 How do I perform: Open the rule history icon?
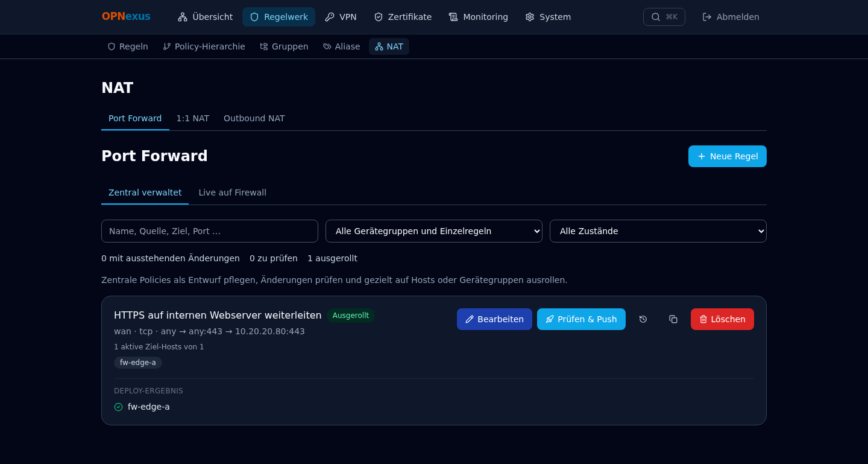click(x=643, y=319)
